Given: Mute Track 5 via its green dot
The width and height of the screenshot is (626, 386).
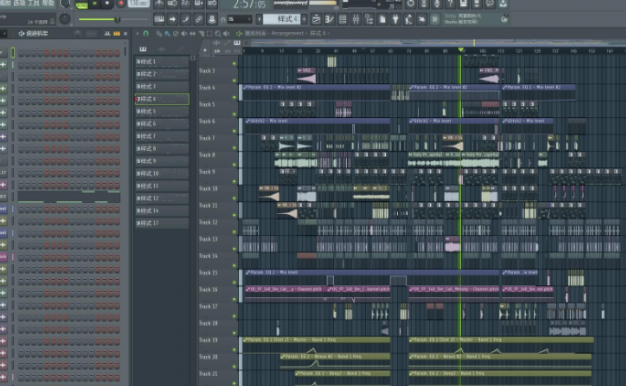Looking at the screenshot, I should click(234, 114).
